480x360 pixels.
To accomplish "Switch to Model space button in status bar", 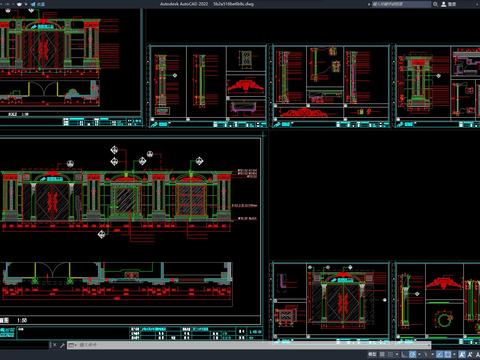I will coord(372,354).
